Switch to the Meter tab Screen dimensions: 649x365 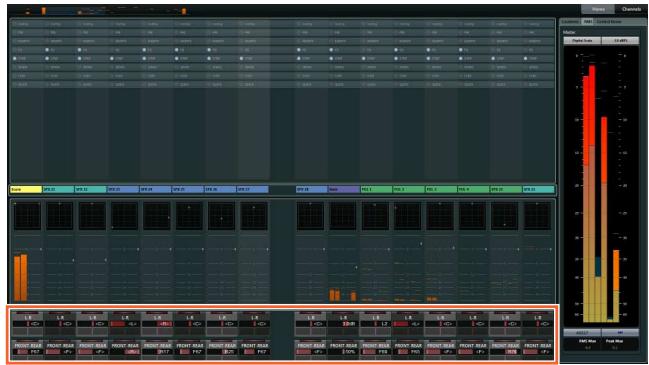pyautogui.click(x=598, y=9)
